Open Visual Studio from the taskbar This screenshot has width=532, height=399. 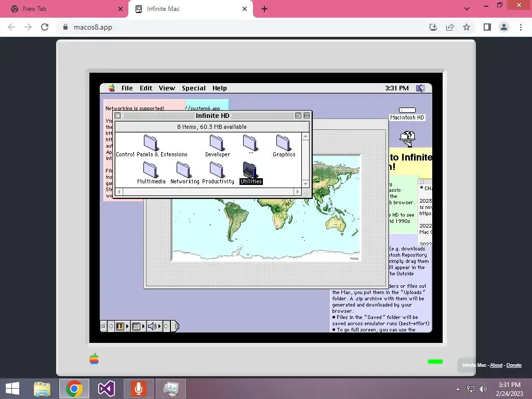pos(106,389)
